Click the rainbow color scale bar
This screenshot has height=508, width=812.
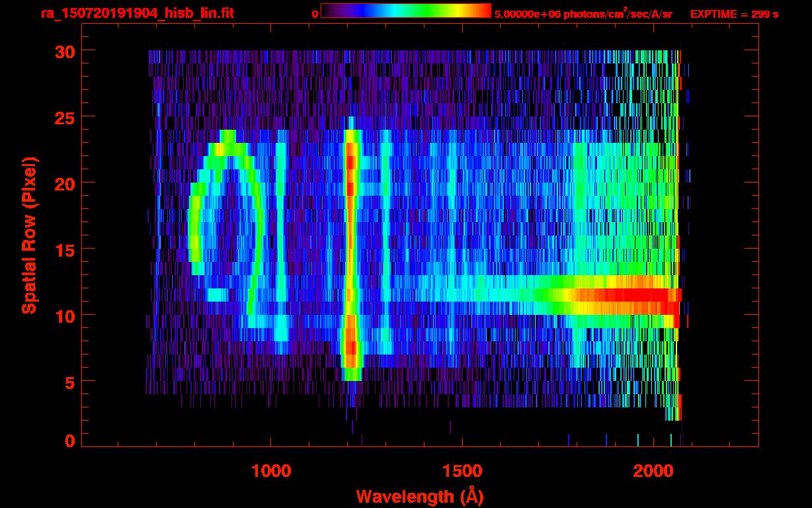click(406, 11)
